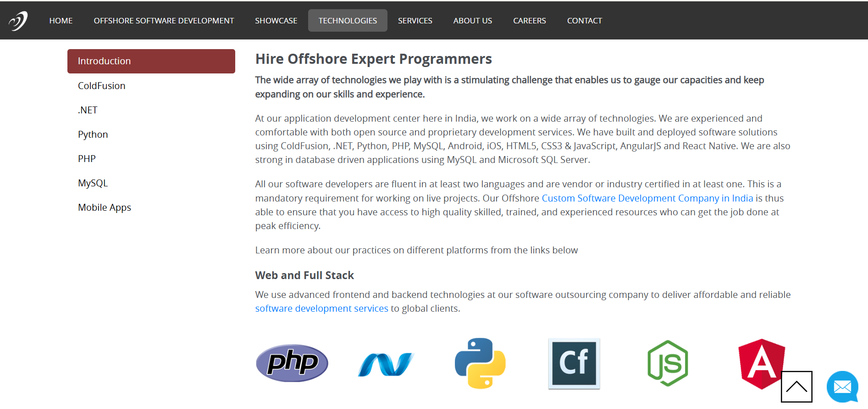The height and width of the screenshot is (409, 868).
Task: Open the Careers page from navbar
Action: coord(529,21)
